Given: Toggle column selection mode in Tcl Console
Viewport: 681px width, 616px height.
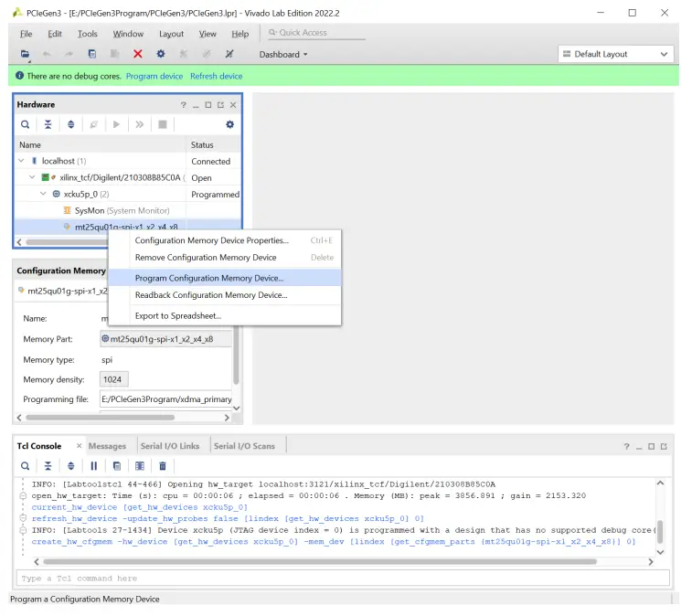Looking at the screenshot, I should tap(140, 466).
